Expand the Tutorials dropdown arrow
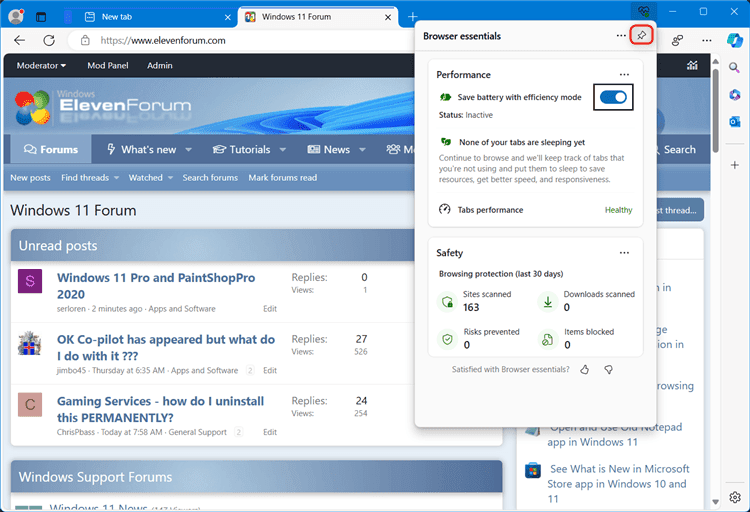This screenshot has height=512, width=750. pyautogui.click(x=283, y=150)
